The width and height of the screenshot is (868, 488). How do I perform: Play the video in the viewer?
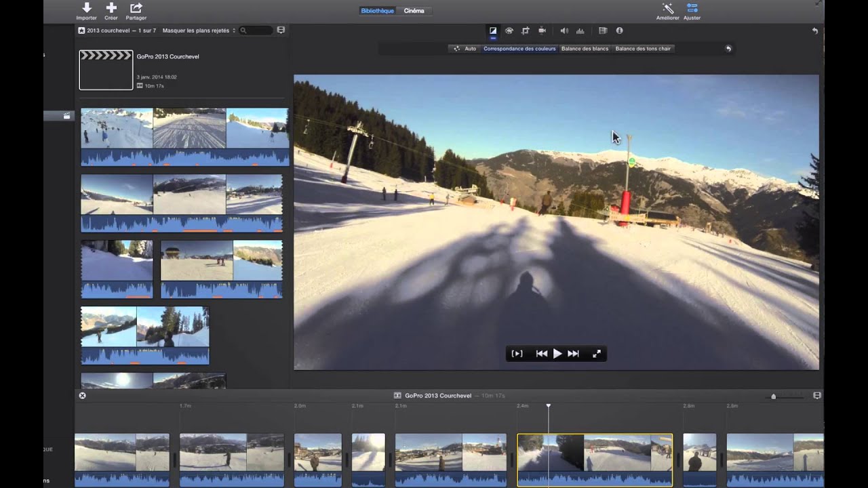(x=557, y=354)
